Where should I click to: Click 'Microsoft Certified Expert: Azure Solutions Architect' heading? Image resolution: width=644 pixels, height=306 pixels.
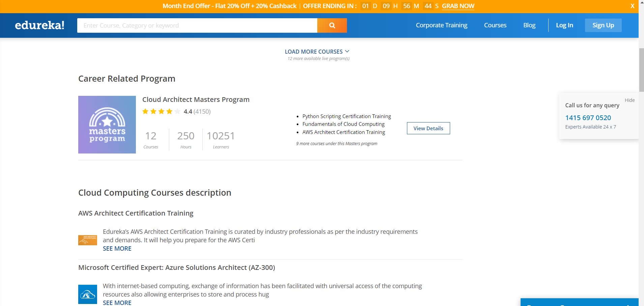tap(177, 268)
